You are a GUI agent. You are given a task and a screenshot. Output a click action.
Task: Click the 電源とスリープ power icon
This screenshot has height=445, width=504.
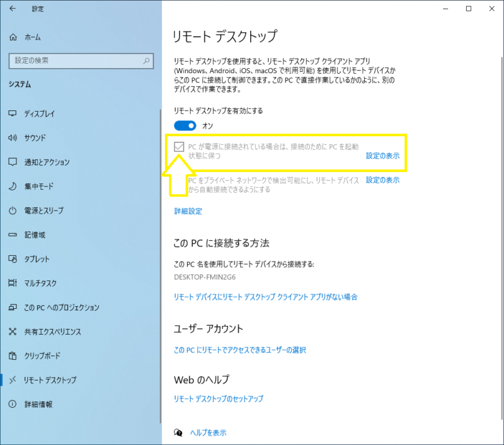click(x=13, y=211)
